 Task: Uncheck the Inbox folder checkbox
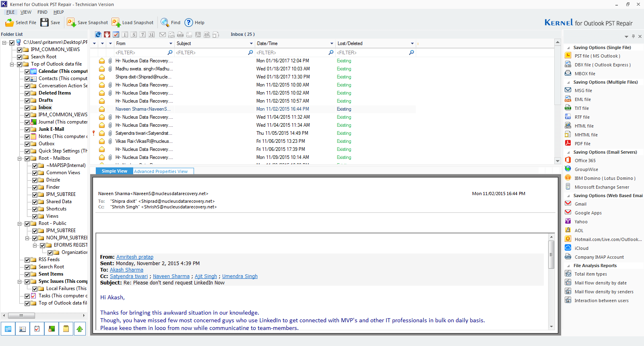point(27,108)
